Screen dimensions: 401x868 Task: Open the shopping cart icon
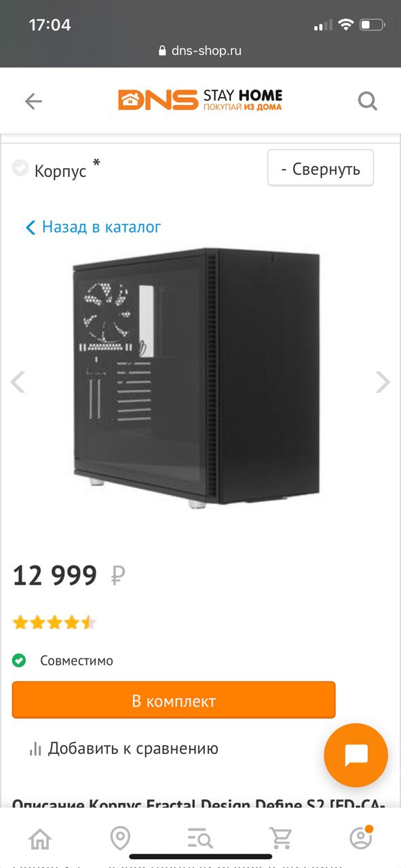tap(280, 838)
